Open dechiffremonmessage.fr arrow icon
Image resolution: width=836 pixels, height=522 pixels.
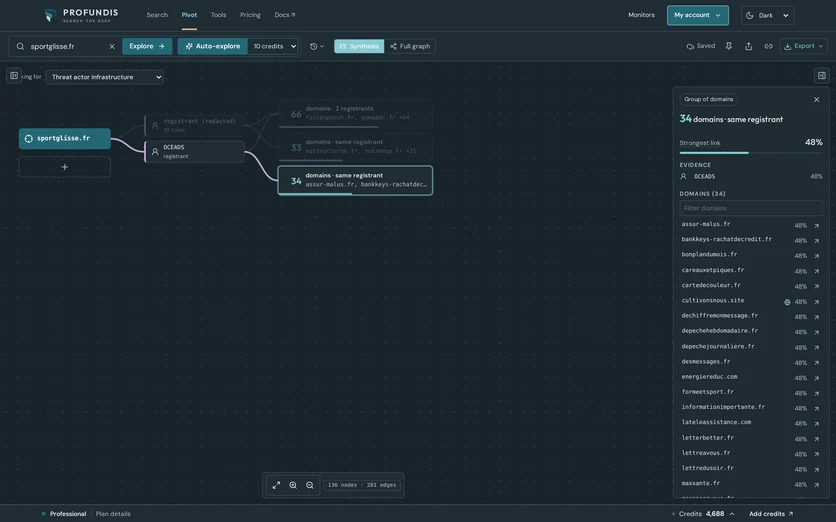(x=816, y=317)
